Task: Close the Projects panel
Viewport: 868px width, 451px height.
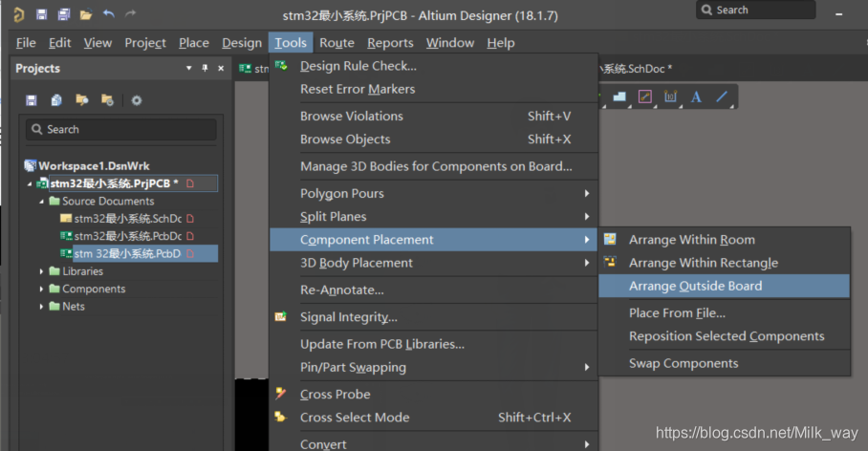Action: pos(221,68)
